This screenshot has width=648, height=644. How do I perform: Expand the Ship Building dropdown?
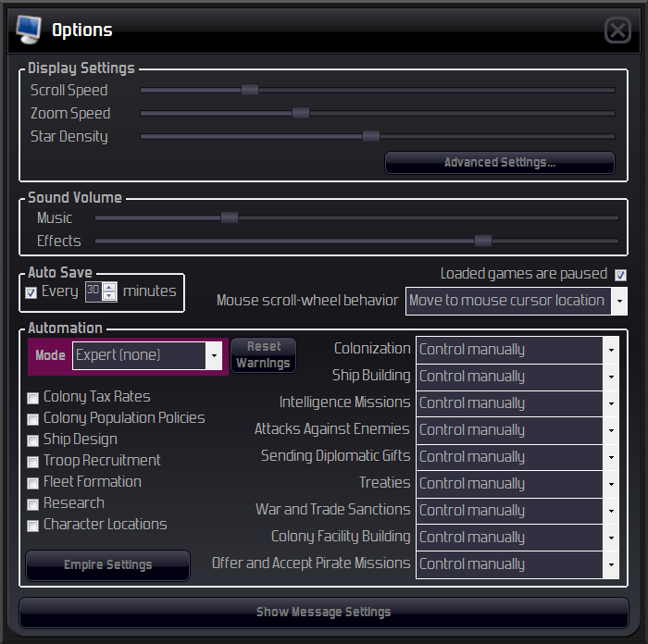click(x=517, y=377)
